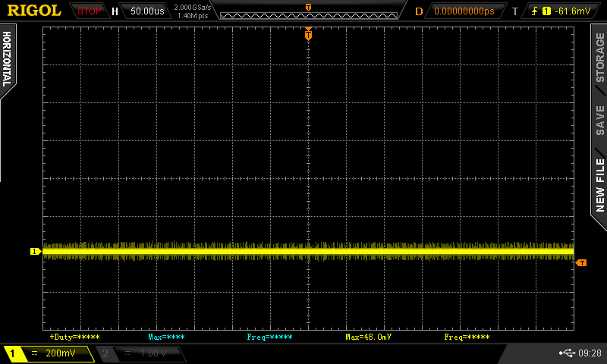Open the STORAGE menu tab
This screenshot has width=607, height=364.
599,57
